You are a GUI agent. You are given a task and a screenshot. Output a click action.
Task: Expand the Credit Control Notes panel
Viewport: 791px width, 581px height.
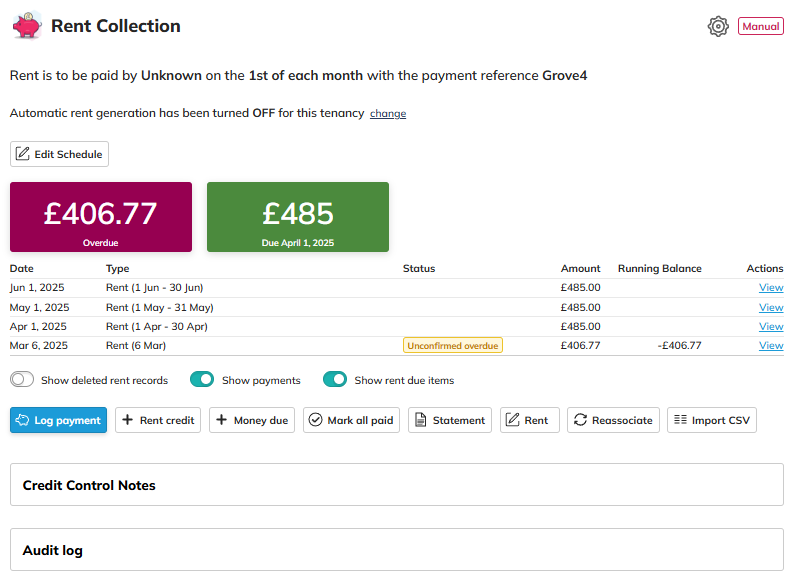coord(397,485)
